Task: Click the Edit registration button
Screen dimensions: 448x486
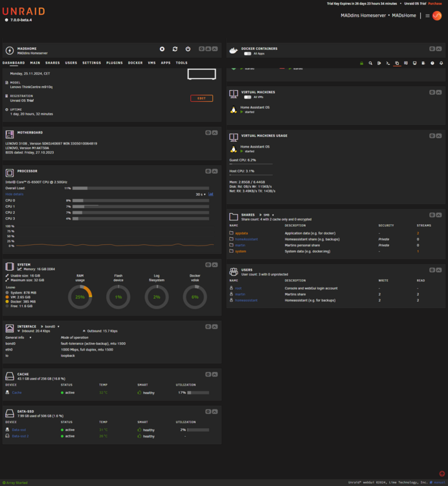Action: [x=201, y=98]
